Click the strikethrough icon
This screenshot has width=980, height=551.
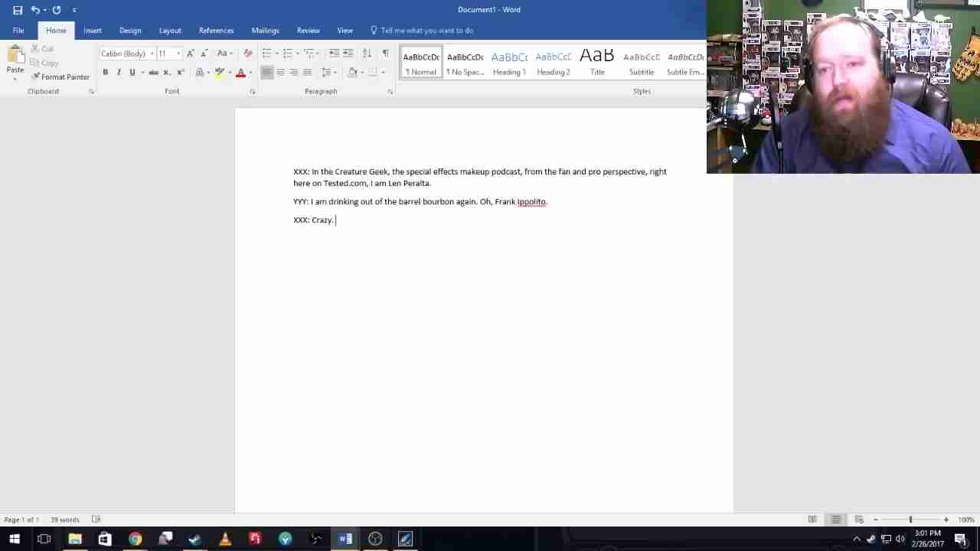153,72
